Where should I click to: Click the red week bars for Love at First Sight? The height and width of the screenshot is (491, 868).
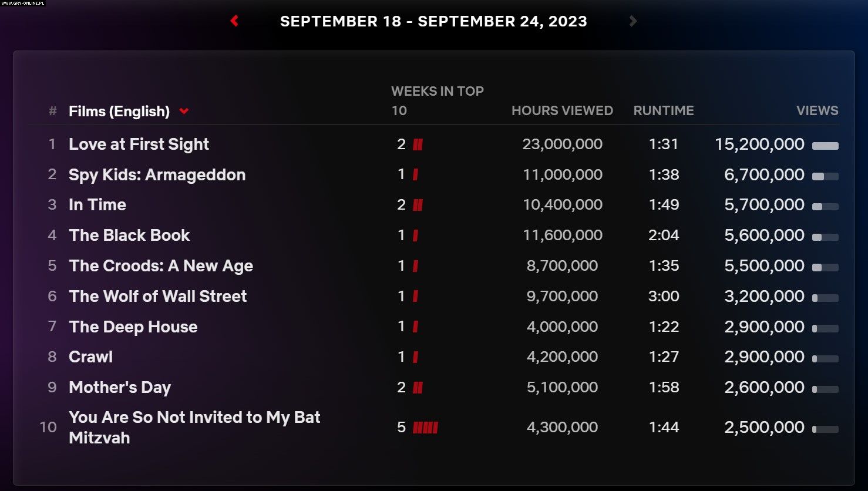(x=418, y=144)
